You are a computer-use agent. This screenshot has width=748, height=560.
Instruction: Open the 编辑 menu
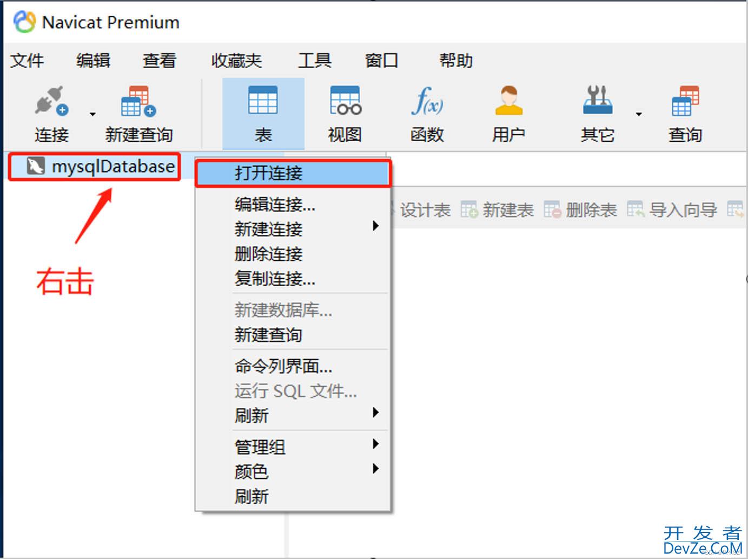click(x=93, y=60)
